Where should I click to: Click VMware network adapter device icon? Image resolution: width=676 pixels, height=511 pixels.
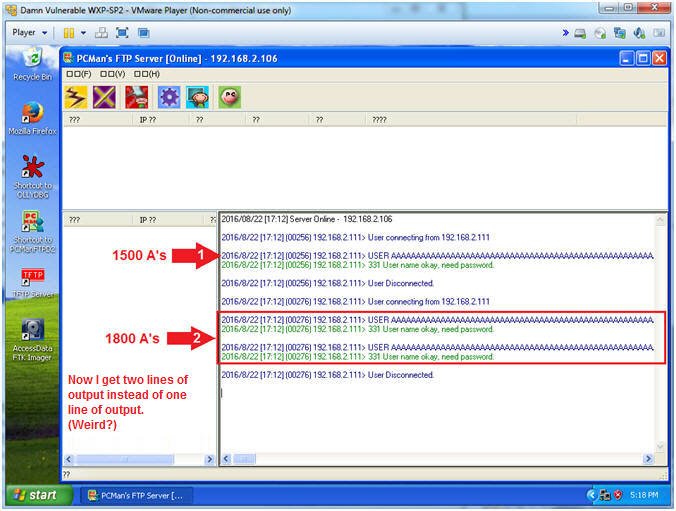pyautogui.click(x=620, y=33)
